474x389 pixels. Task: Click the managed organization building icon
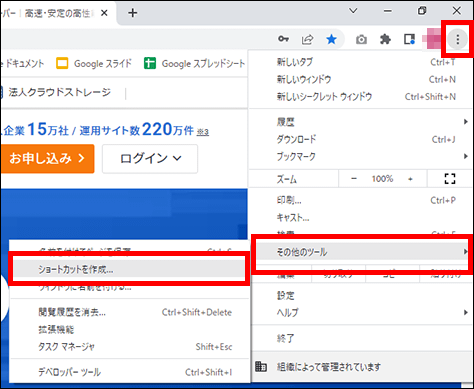click(261, 367)
